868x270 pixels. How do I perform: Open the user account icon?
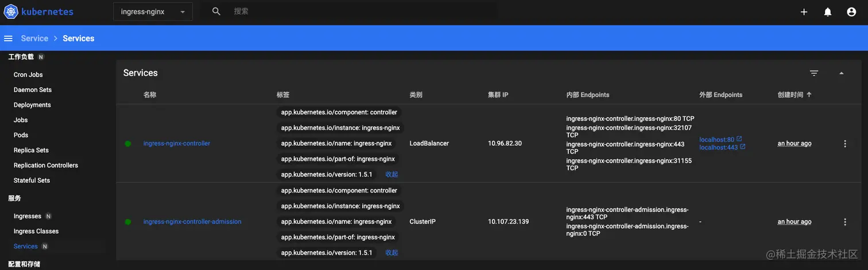tap(851, 12)
